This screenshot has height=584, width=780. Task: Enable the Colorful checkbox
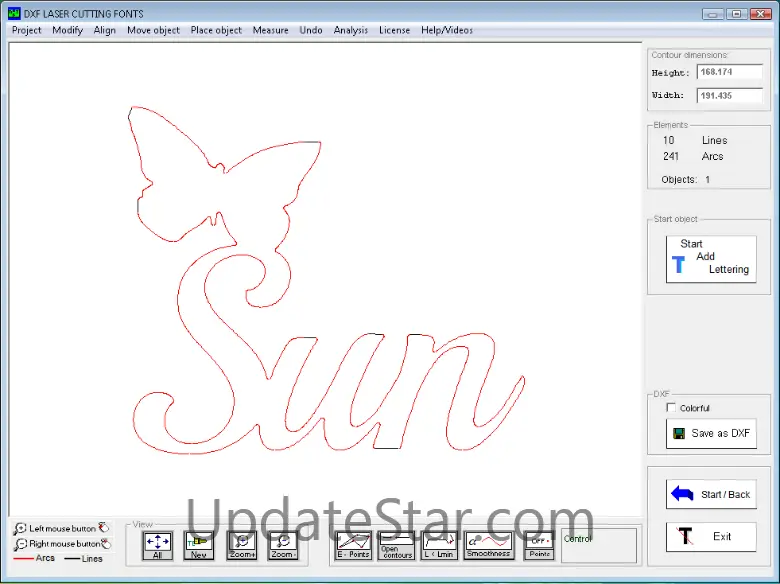click(x=671, y=408)
